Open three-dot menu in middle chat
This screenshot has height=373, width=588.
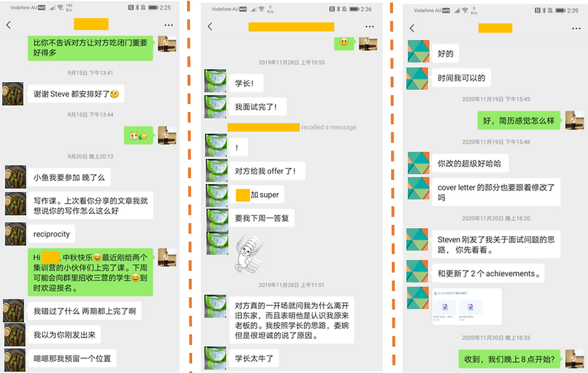(370, 26)
